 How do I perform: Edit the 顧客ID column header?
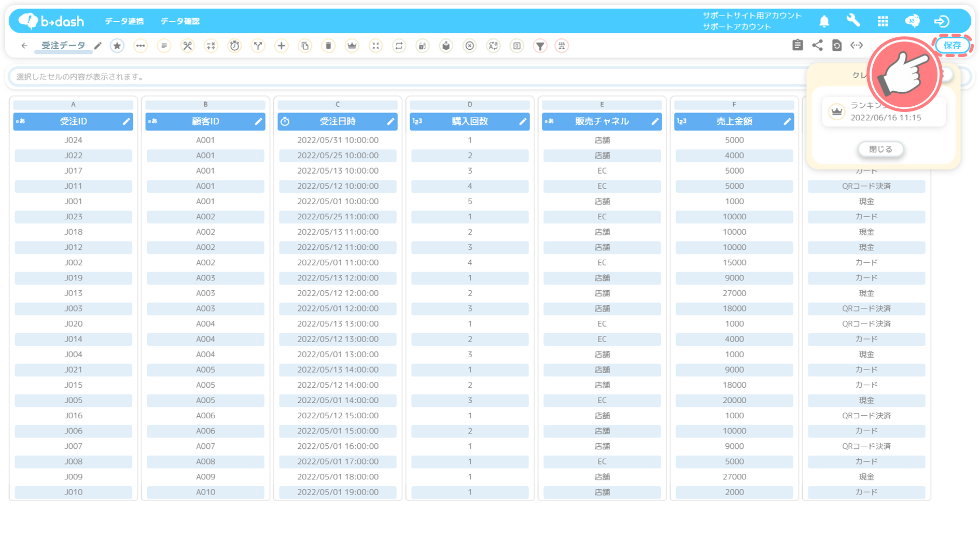258,121
